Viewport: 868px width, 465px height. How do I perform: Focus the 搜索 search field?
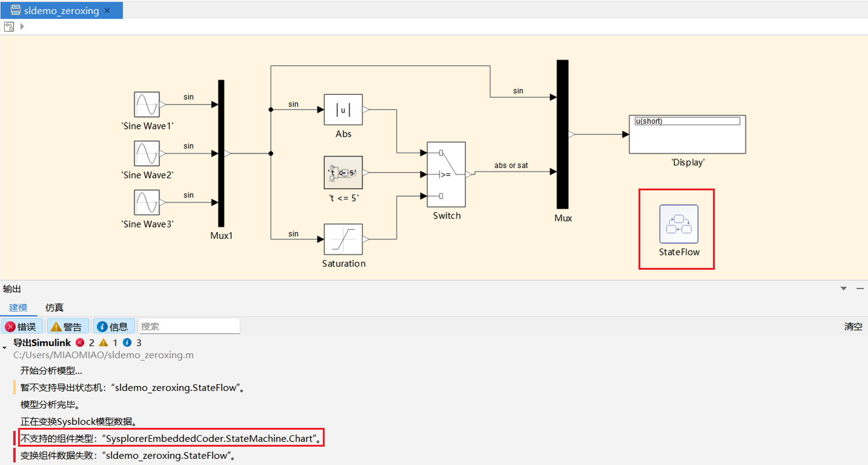click(x=189, y=327)
